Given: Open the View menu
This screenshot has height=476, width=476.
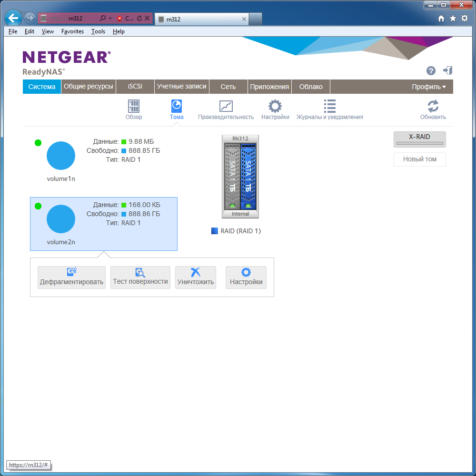Looking at the screenshot, I should [x=48, y=31].
